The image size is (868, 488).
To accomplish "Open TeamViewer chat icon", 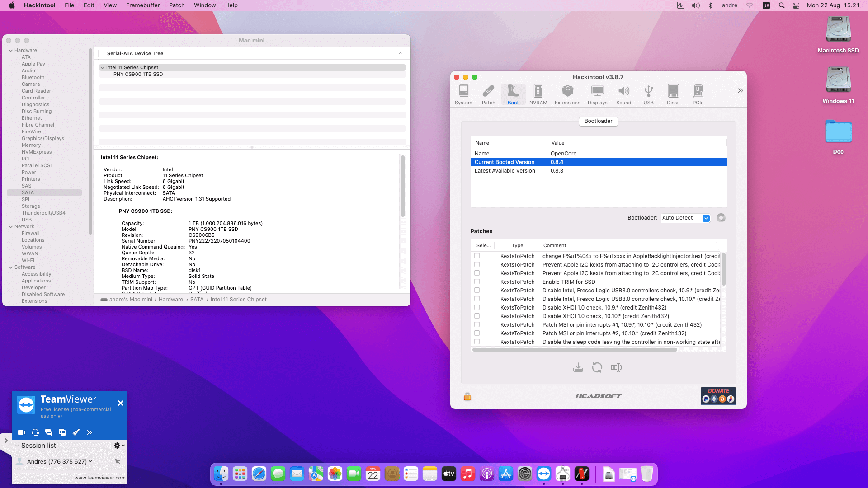I will point(49,432).
